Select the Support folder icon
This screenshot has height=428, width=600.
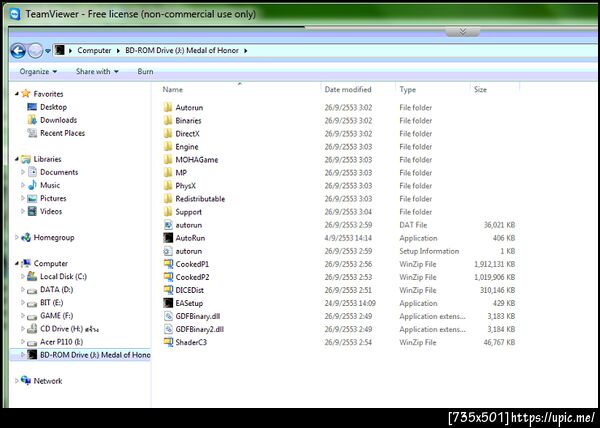[168, 212]
